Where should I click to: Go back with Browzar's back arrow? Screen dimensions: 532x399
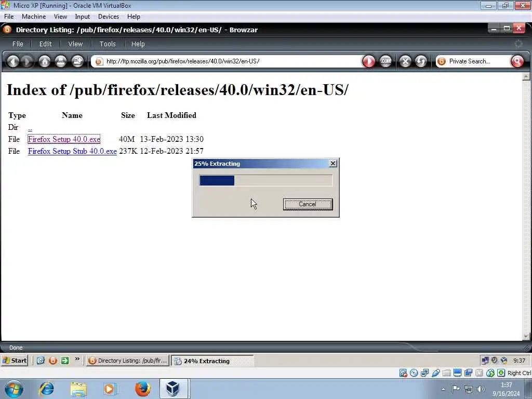13,61
